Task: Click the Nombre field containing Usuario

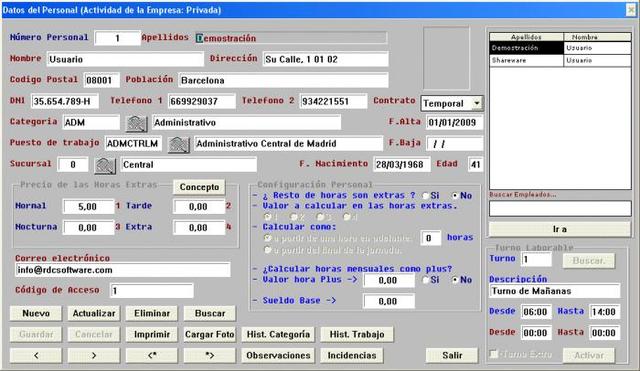Action: tap(125, 59)
